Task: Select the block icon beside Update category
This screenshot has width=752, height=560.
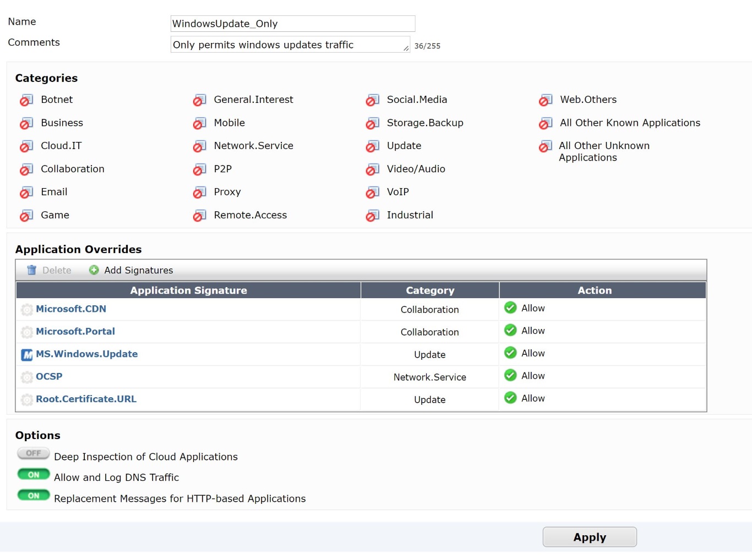Action: coord(372,146)
